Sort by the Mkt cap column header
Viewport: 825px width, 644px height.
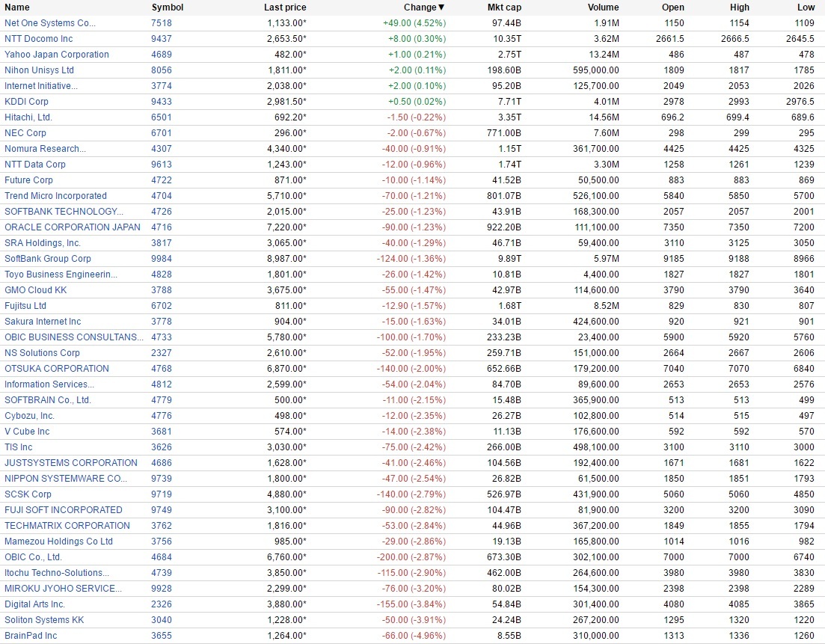click(x=504, y=7)
